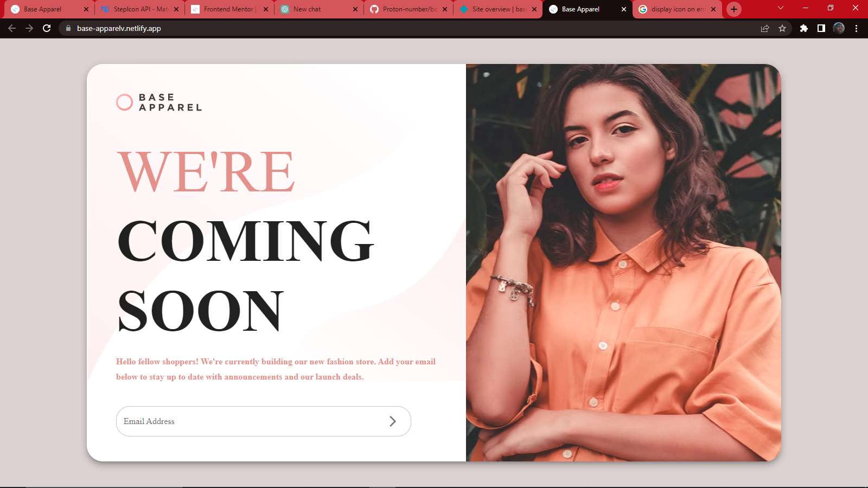The height and width of the screenshot is (488, 868).
Task: Share this page from the address bar
Action: tap(765, 28)
